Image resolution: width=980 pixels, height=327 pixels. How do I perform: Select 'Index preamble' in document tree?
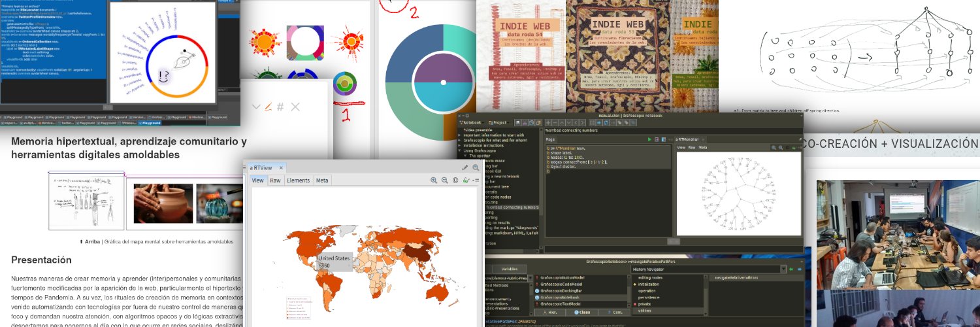pos(478,130)
